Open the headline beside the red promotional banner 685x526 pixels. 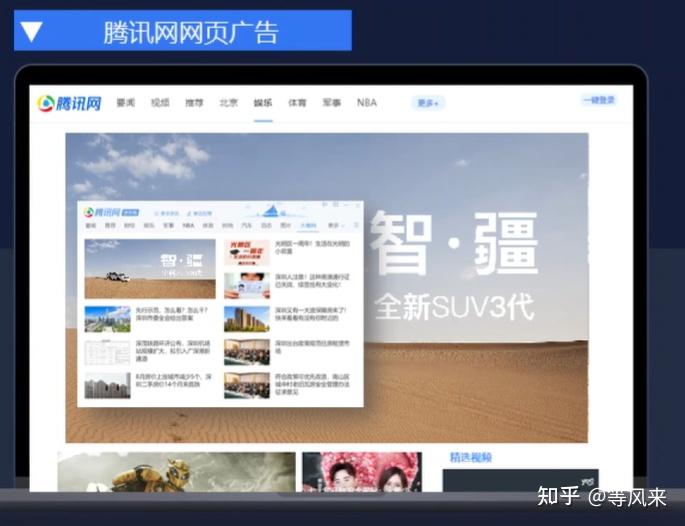point(312,248)
